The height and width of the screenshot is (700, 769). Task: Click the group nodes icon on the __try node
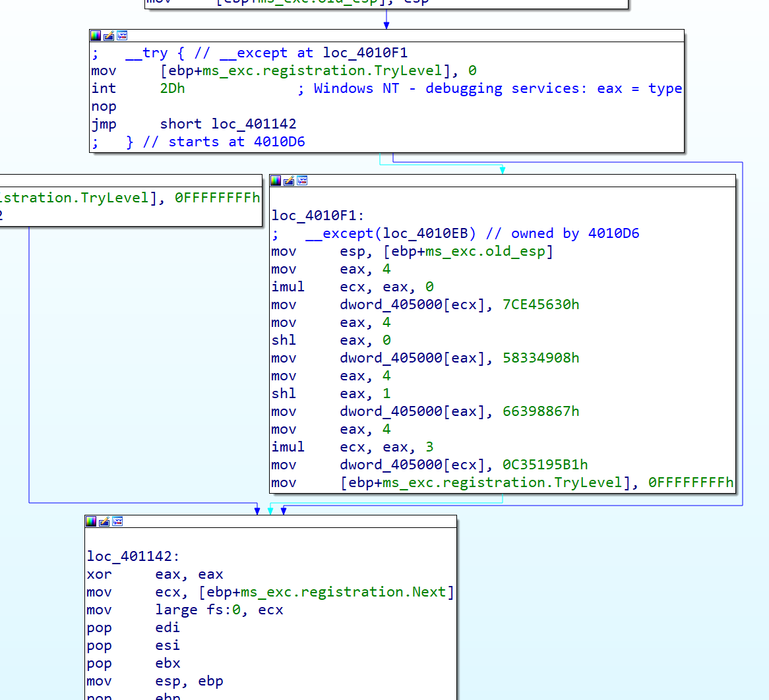point(122,36)
